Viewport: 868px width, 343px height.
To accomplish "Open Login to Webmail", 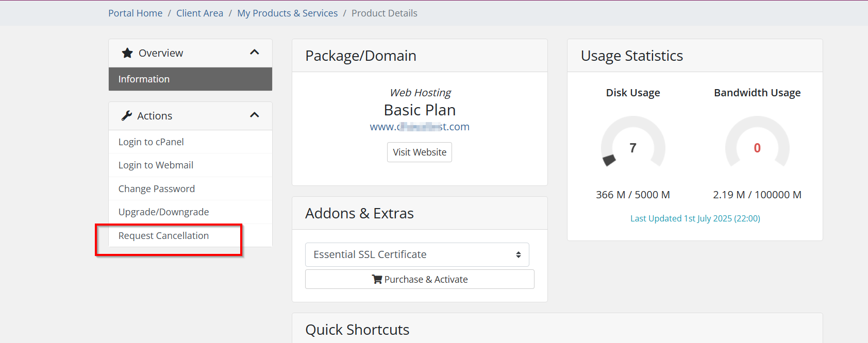I will (156, 165).
